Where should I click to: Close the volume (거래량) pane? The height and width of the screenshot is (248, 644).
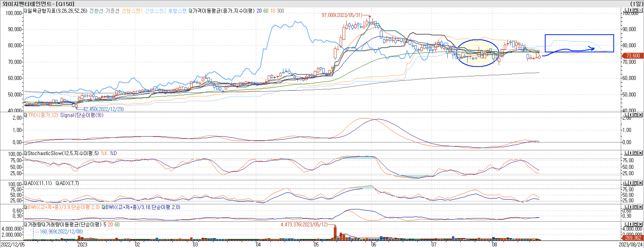tap(640, 224)
